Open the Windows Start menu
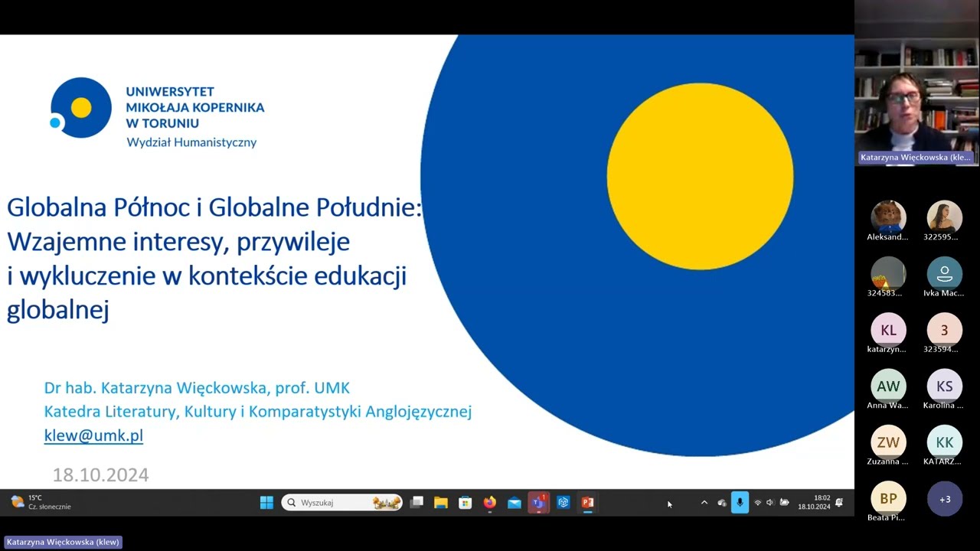 click(x=266, y=503)
